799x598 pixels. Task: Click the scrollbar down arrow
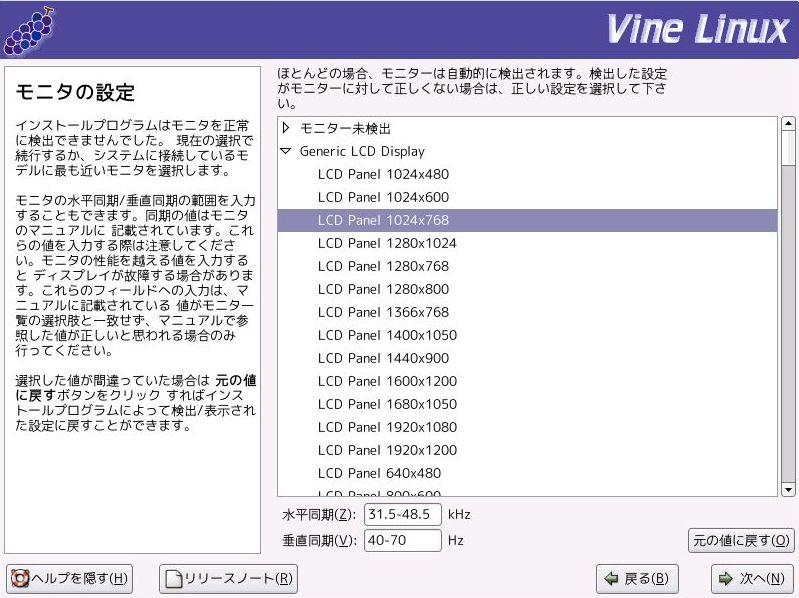(x=788, y=490)
